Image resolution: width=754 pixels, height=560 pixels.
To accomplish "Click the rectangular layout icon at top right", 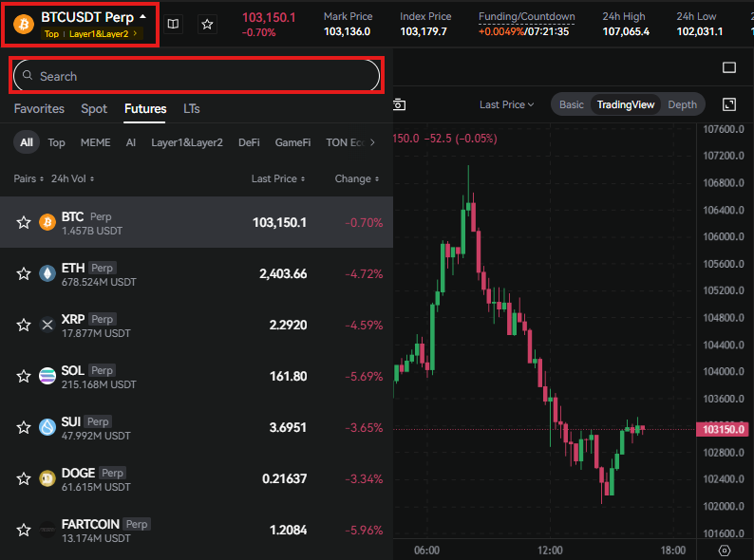I will click(729, 67).
